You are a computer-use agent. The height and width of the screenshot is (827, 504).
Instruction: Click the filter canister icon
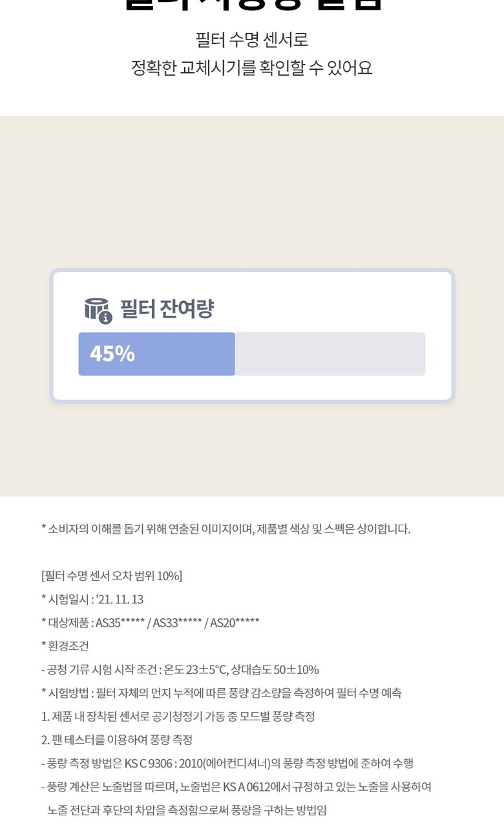[x=96, y=308]
